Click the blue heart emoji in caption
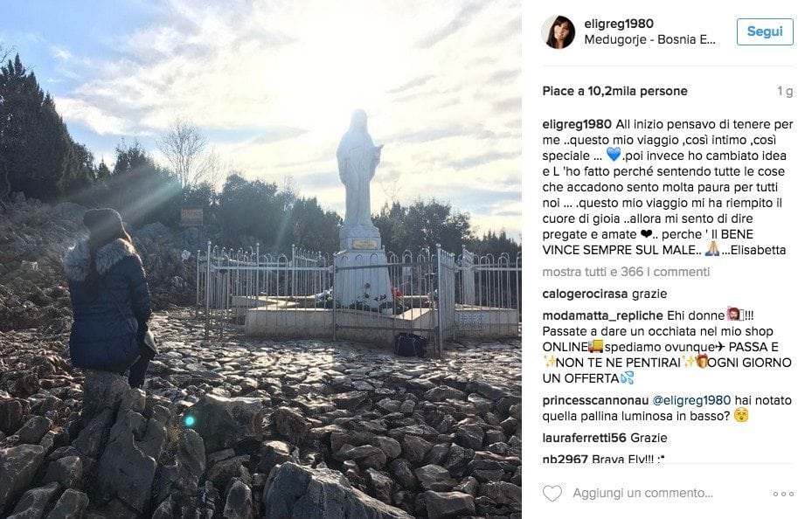 point(613,155)
